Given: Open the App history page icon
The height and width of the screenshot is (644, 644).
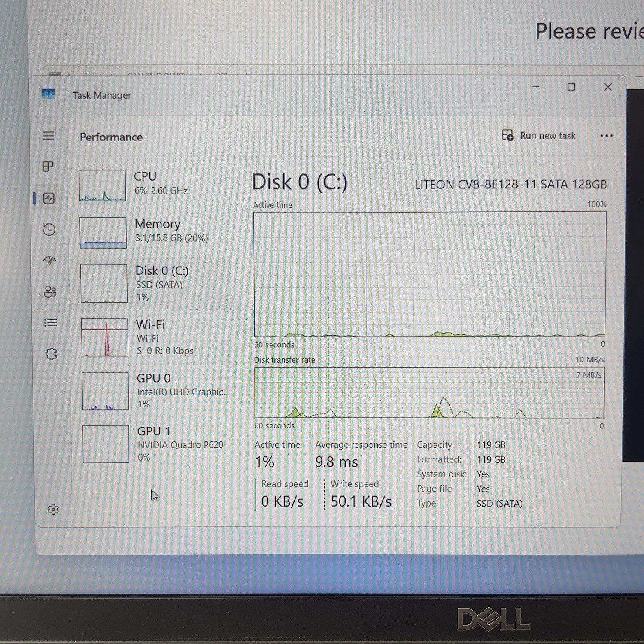Looking at the screenshot, I should coord(49,229).
